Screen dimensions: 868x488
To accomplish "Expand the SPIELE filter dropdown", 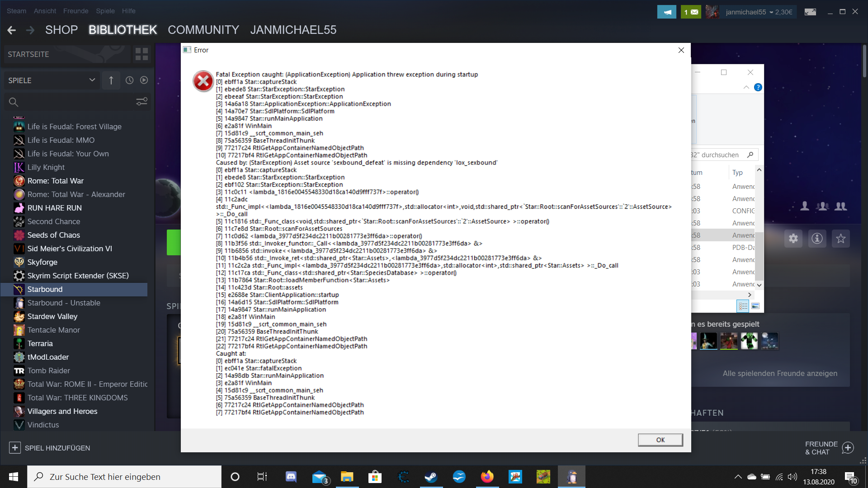I will 52,80.
